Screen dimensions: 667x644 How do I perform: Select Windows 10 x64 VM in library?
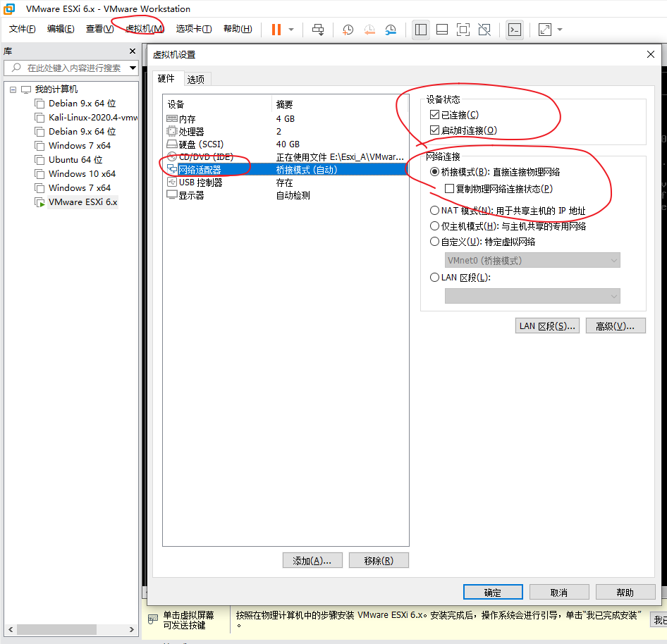(x=75, y=173)
